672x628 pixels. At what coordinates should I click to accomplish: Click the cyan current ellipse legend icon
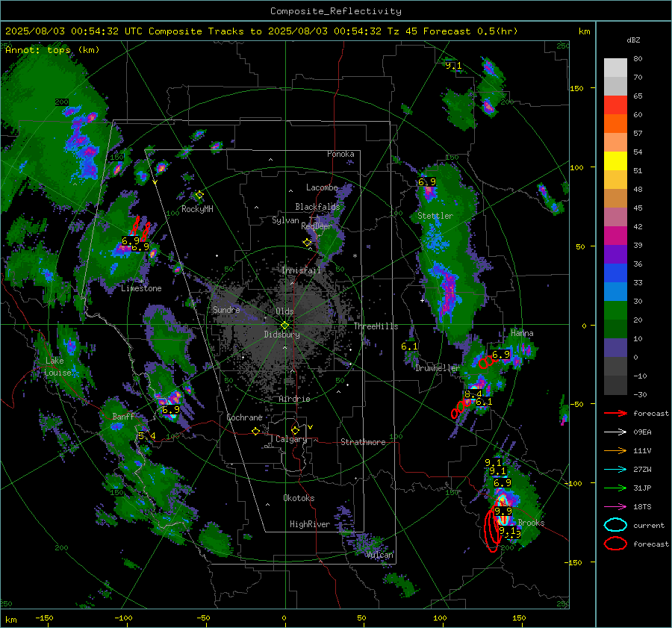[615, 525]
